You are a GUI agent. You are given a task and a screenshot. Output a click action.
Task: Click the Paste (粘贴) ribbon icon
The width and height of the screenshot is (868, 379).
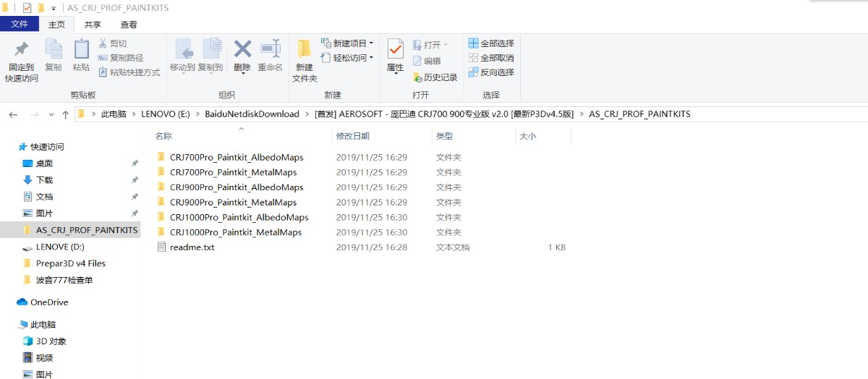click(81, 48)
